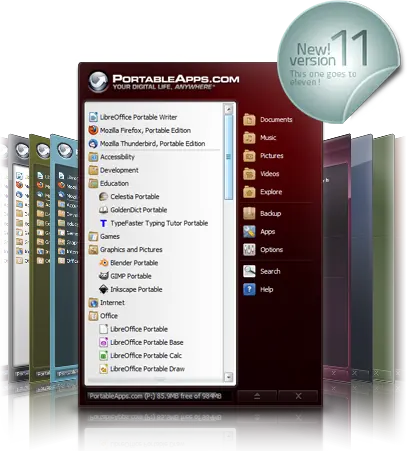Select the "Blender Portable" text

click(x=134, y=263)
